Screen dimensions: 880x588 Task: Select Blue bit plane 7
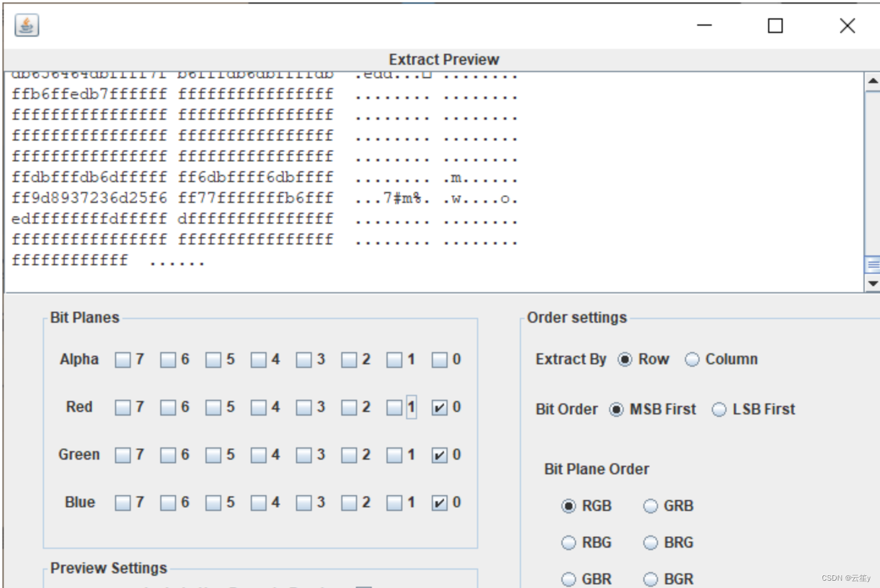coord(123,503)
